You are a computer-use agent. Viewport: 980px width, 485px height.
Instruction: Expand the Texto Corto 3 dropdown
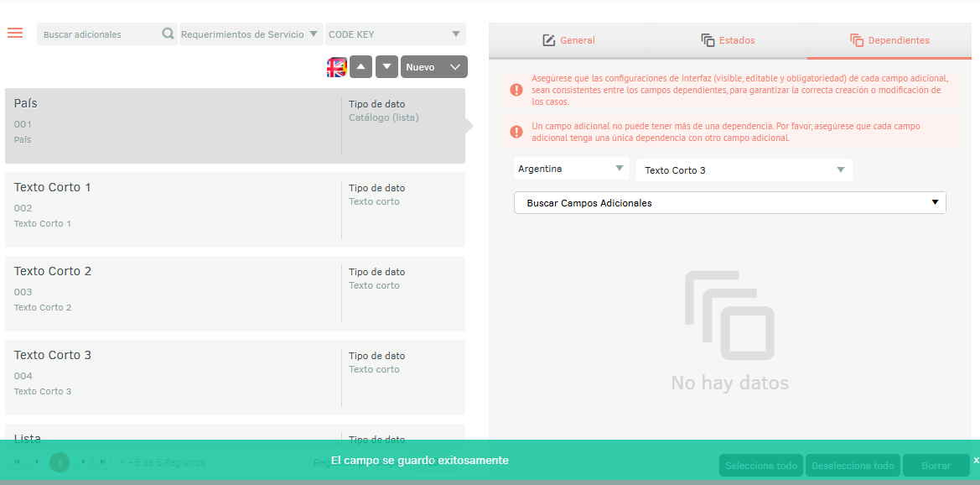[x=744, y=170]
